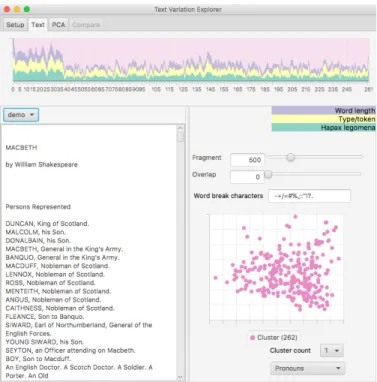Click the Cluster (262) legend entry
Image resolution: width=377 pixels, height=382 pixels.
click(273, 338)
